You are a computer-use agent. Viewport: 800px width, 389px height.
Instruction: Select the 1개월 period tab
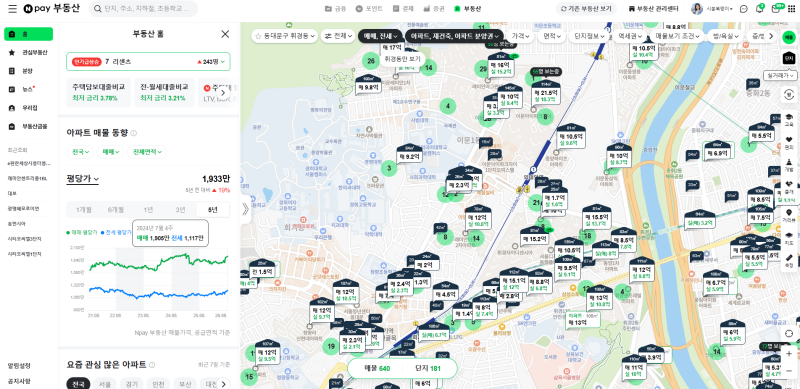(84, 210)
